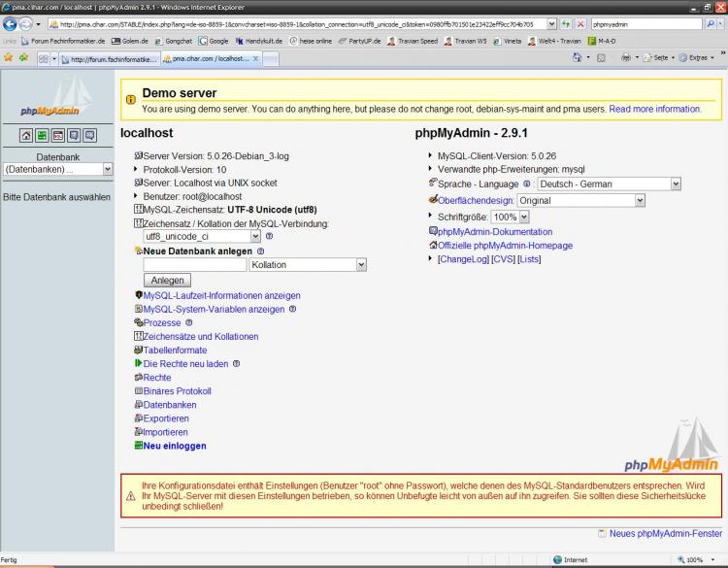
Task: Open the [ChangeLog] link
Action: tap(463, 258)
